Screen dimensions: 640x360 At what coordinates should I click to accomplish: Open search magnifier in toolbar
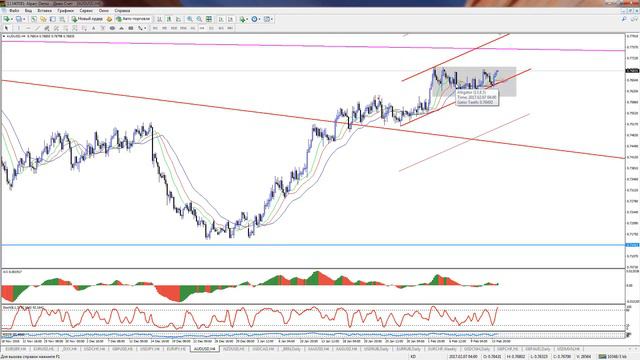[x=624, y=19]
